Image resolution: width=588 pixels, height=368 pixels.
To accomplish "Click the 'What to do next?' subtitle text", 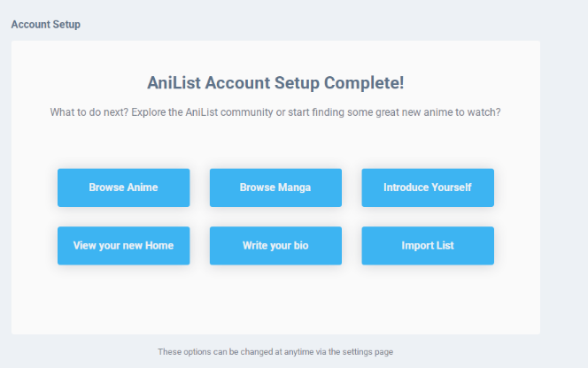I will point(275,112).
